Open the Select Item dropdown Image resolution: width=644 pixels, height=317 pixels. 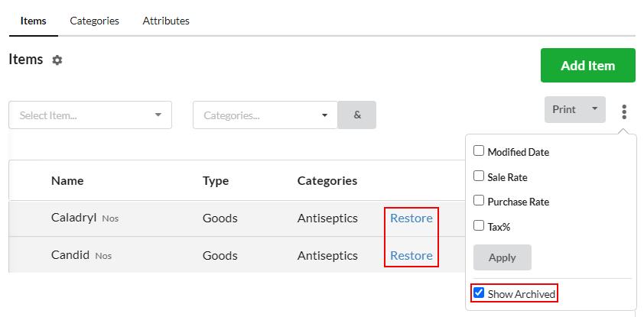point(90,115)
